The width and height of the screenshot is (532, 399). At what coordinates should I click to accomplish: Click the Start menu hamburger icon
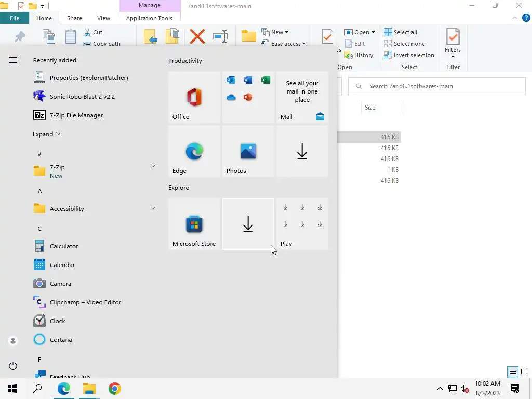[x=13, y=60]
